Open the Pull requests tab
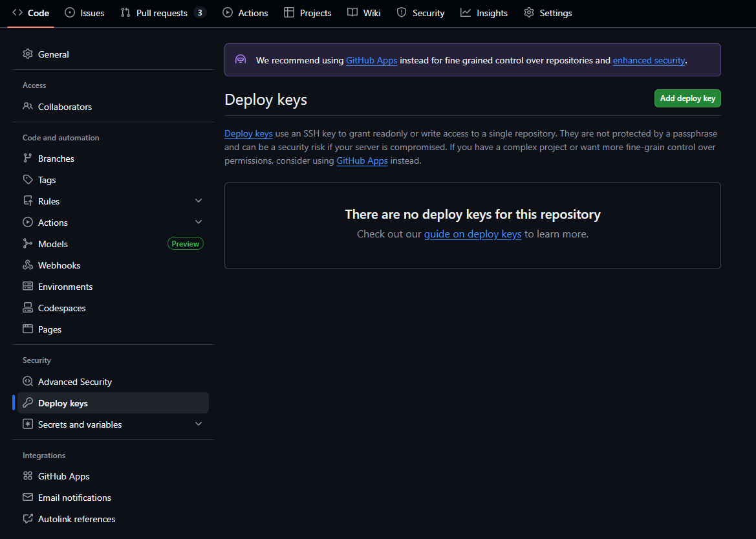This screenshot has width=756, height=539. coord(163,13)
